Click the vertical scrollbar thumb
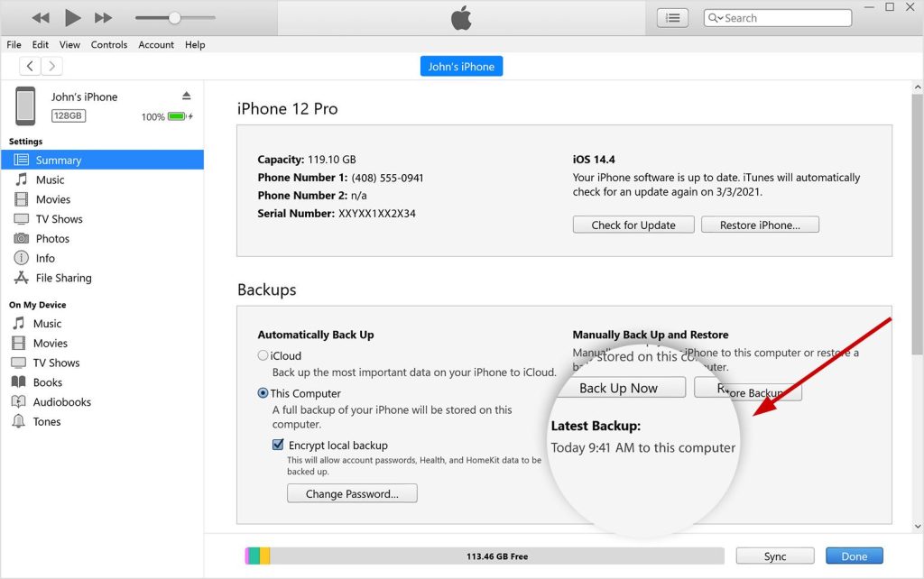This screenshot has height=579, width=924. 918,224
